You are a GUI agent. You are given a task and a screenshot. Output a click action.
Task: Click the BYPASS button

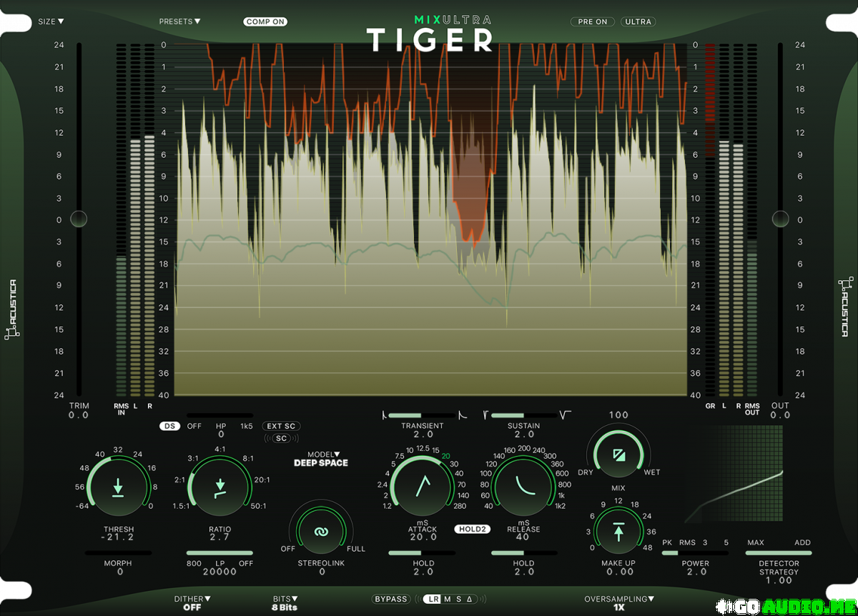tap(391, 599)
